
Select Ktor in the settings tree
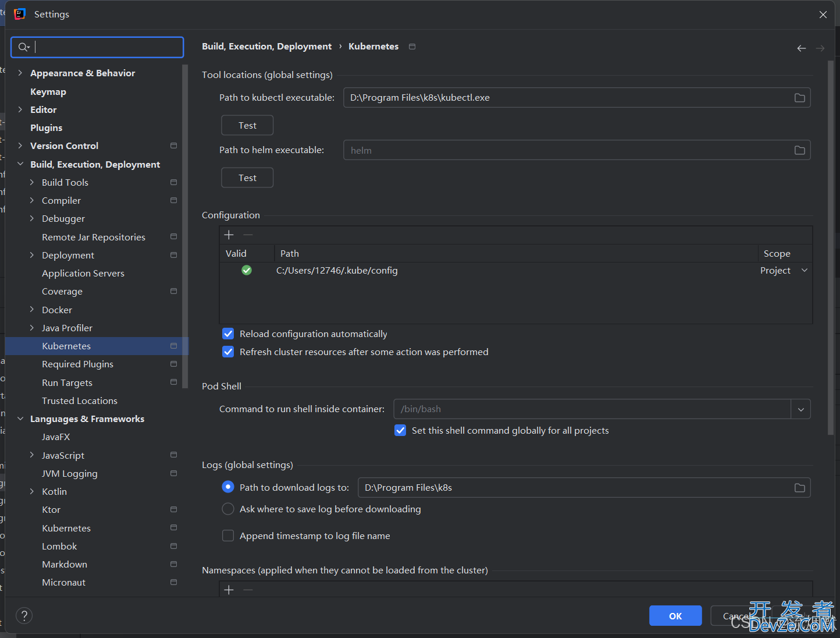51,509
